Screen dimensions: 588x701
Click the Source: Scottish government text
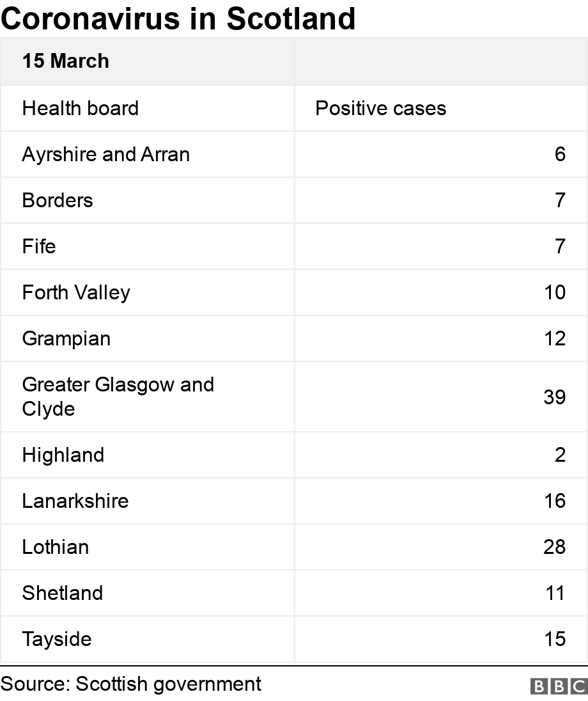(131, 684)
